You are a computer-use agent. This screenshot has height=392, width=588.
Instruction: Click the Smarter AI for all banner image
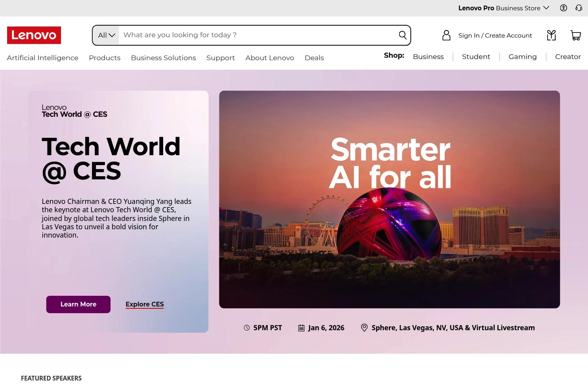pos(390,200)
